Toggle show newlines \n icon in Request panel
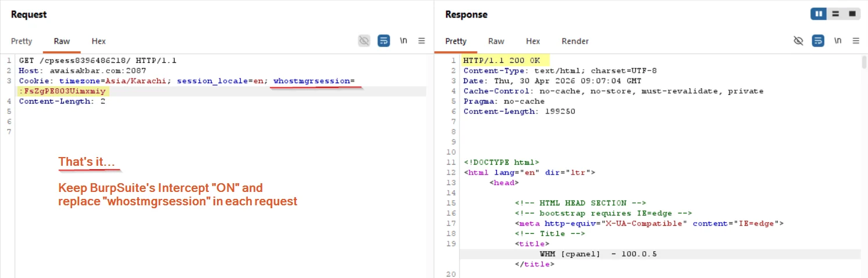The height and width of the screenshot is (278, 868). pos(403,41)
